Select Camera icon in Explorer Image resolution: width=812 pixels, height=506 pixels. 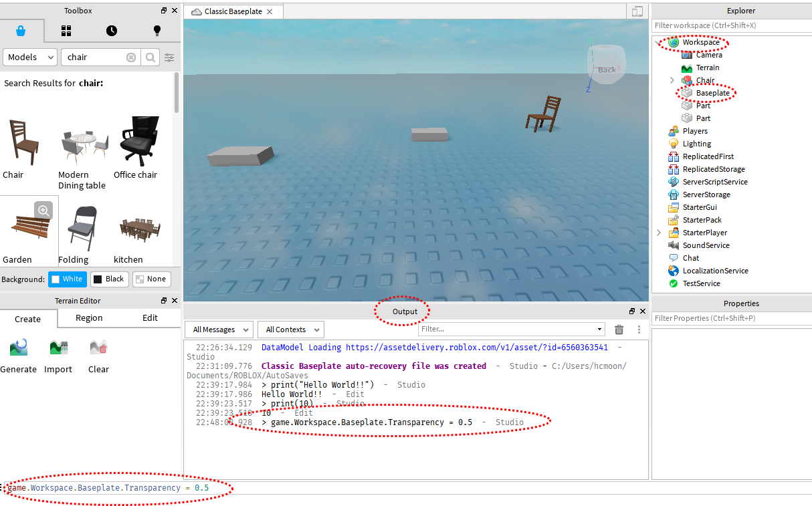pyautogui.click(x=687, y=55)
